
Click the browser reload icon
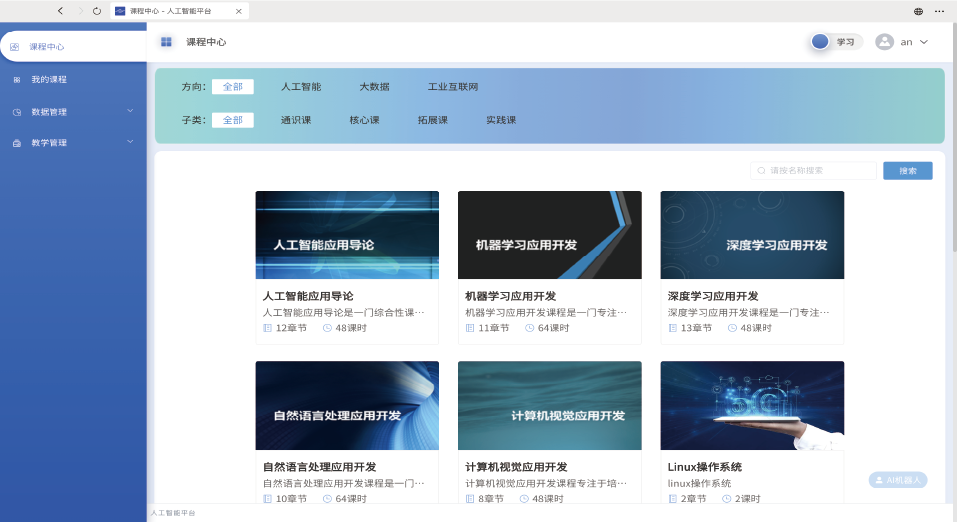click(97, 11)
